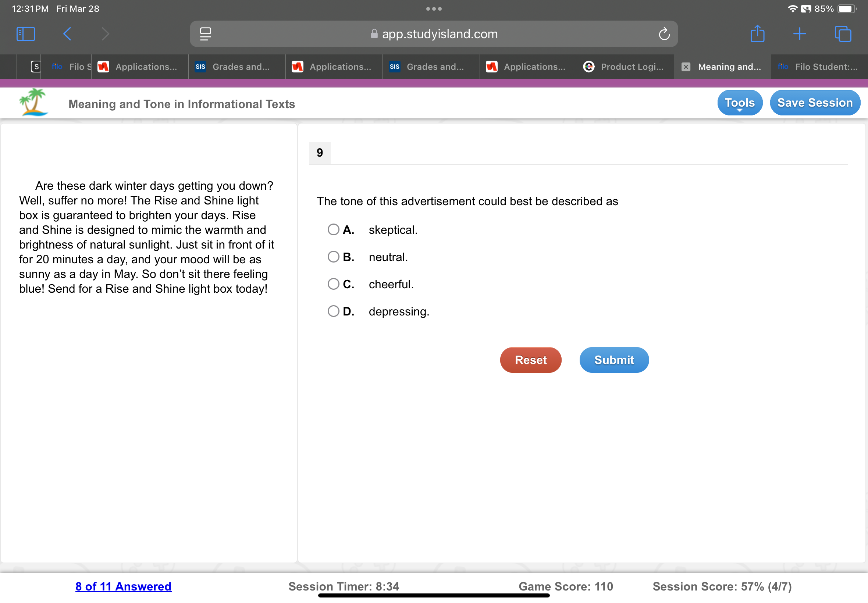This screenshot has height=603, width=868.
Task: Switch to the Product Logi... tab
Action: 625,67
